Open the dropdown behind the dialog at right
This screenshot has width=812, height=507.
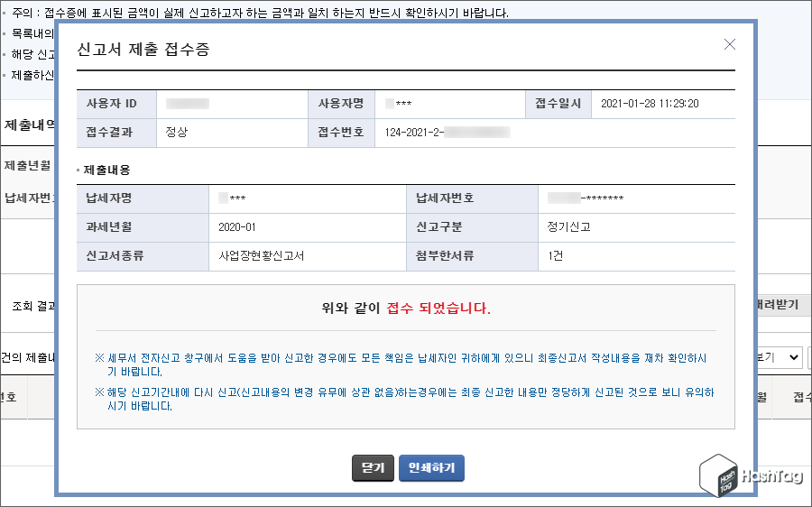tap(780, 357)
